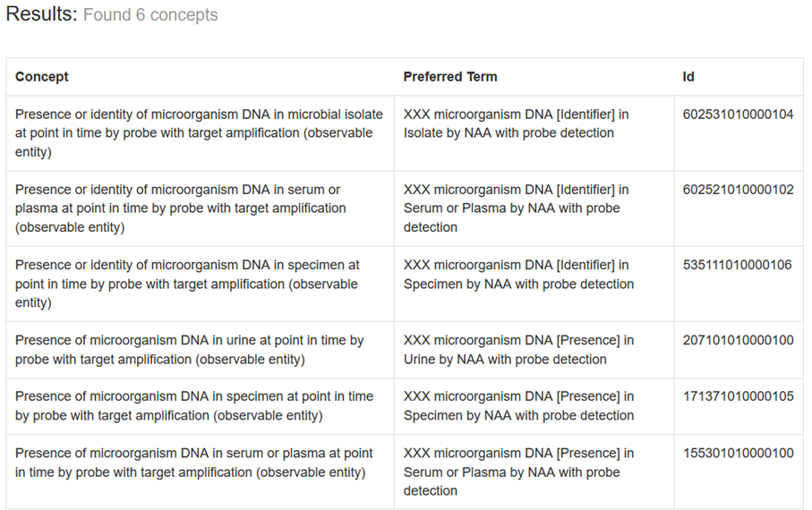This screenshot has height=510, width=812.
Task: Select 'Presence or identity' in specimen concept
Action: pyautogui.click(x=186, y=284)
